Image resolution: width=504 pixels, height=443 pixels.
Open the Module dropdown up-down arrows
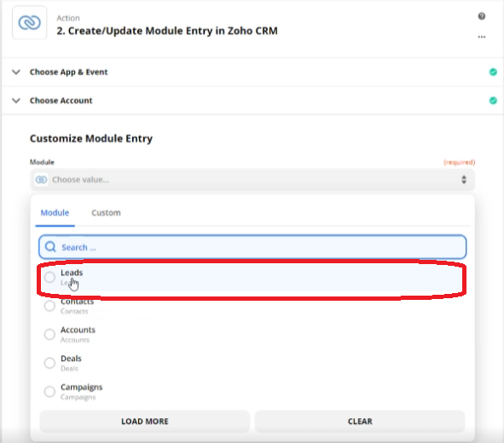pyautogui.click(x=464, y=180)
